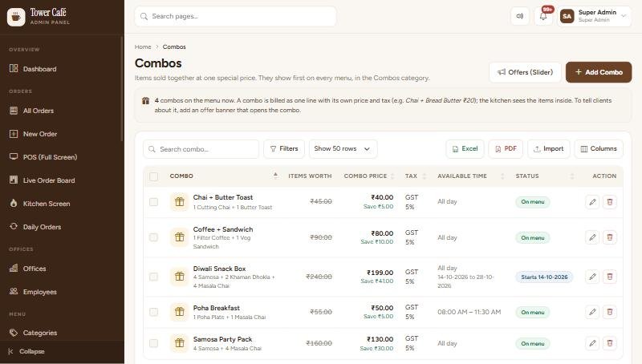This screenshot has height=364, width=642.
Task: Click the Add Combo button
Action: pyautogui.click(x=599, y=72)
